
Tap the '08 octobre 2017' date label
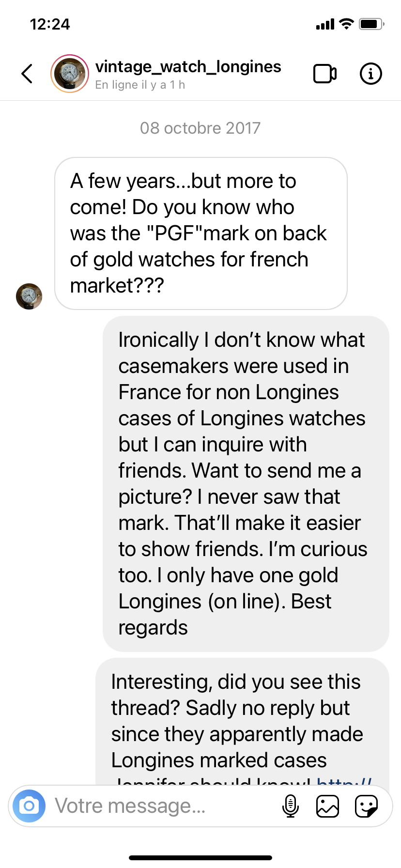(200, 128)
